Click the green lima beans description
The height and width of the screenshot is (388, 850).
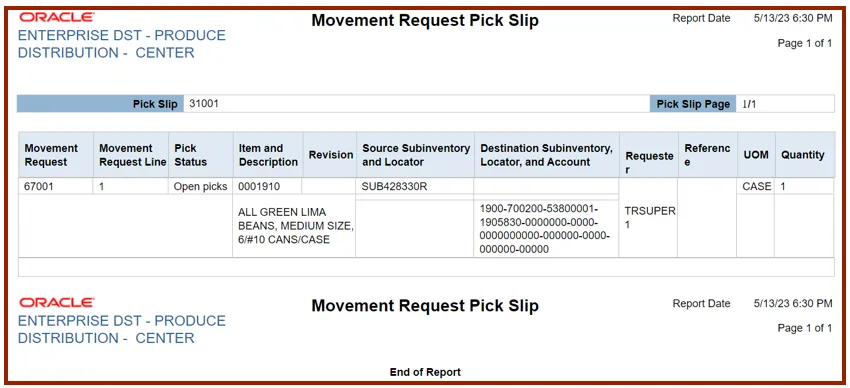tap(295, 225)
